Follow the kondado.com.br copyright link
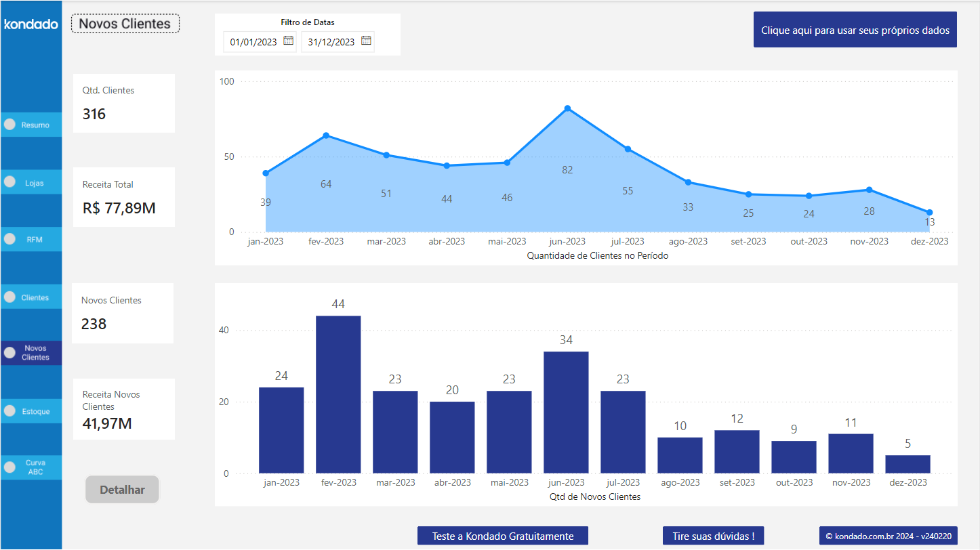Image resolution: width=980 pixels, height=550 pixels. pos(888,535)
